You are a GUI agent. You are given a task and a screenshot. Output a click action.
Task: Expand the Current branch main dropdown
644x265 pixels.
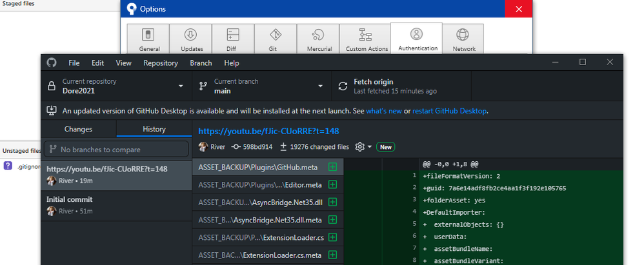261,86
